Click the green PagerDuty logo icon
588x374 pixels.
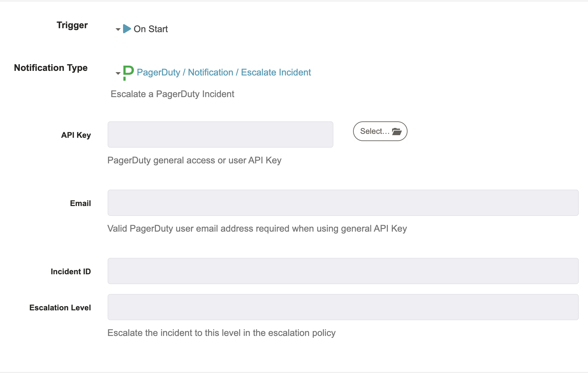pyautogui.click(x=128, y=73)
